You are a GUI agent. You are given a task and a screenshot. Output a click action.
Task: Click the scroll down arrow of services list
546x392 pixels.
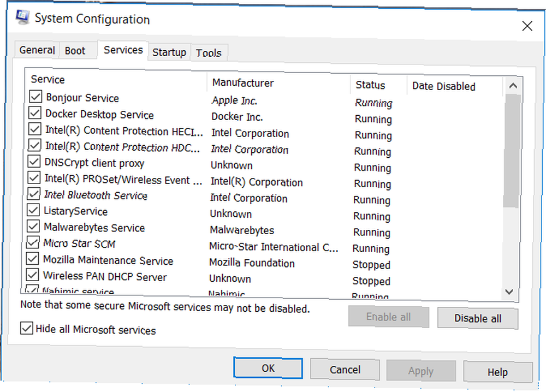click(509, 292)
